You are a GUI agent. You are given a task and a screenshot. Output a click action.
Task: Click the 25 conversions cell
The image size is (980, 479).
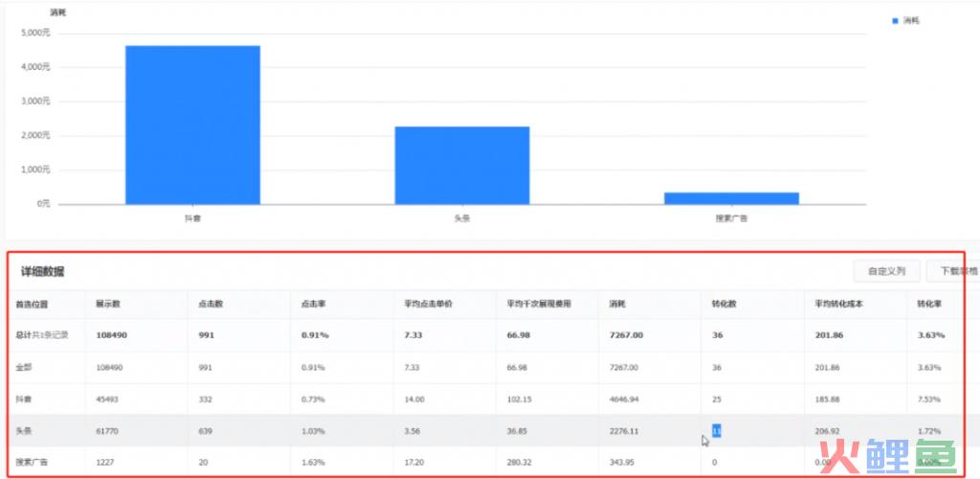pyautogui.click(x=716, y=399)
